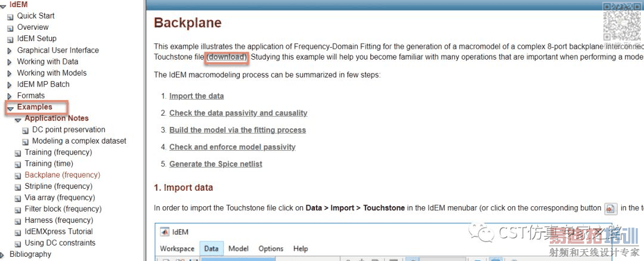The width and height of the screenshot is (644, 261).
Task: Expand the Graphical User Interface node
Action: tap(10, 51)
